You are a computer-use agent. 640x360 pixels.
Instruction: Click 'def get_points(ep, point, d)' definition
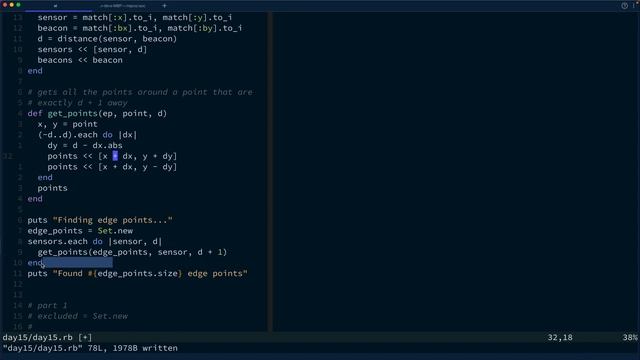click(x=97, y=113)
